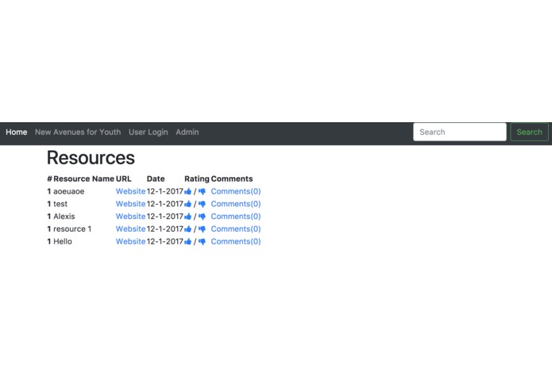552x392 pixels.
Task: Go to the Home nav item
Action: [x=17, y=133]
